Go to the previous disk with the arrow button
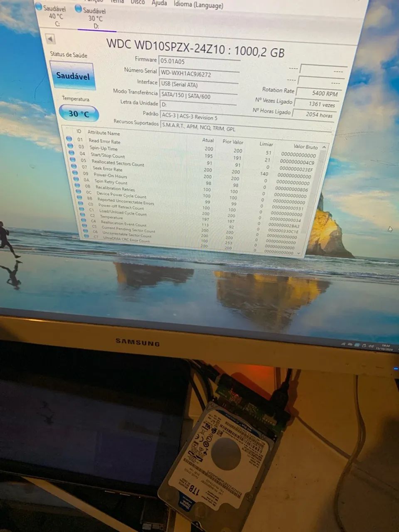 click(x=51, y=39)
